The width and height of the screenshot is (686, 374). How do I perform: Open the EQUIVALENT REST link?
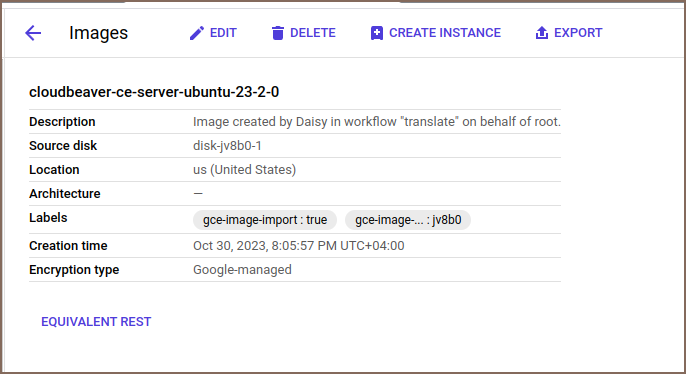pos(96,322)
